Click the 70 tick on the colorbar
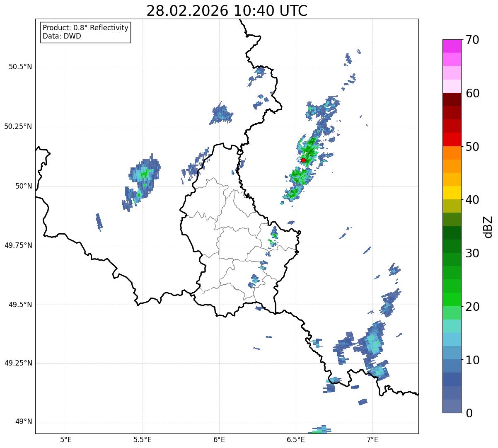 click(x=472, y=40)
